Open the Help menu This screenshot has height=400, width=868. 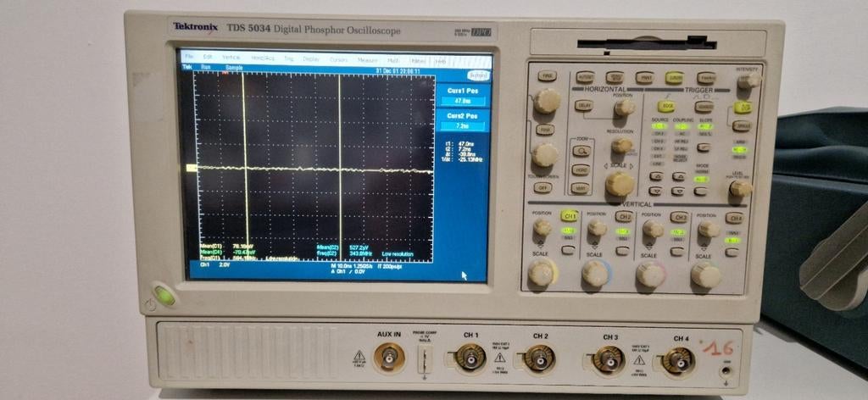tap(441, 61)
